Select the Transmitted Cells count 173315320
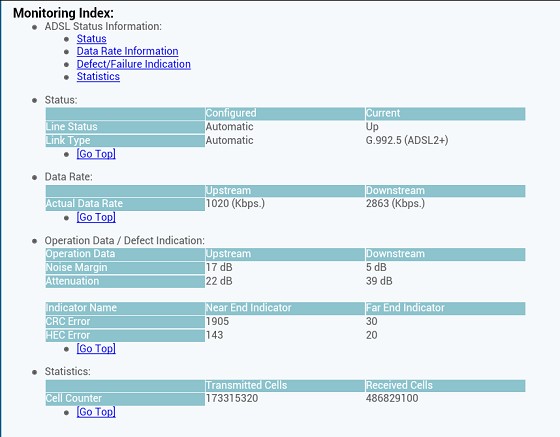 tap(232, 398)
